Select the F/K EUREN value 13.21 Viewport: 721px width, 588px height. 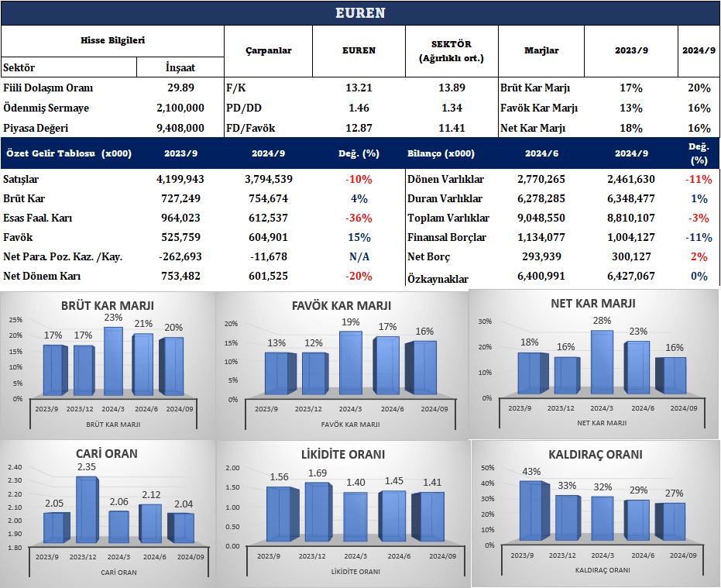359,88
